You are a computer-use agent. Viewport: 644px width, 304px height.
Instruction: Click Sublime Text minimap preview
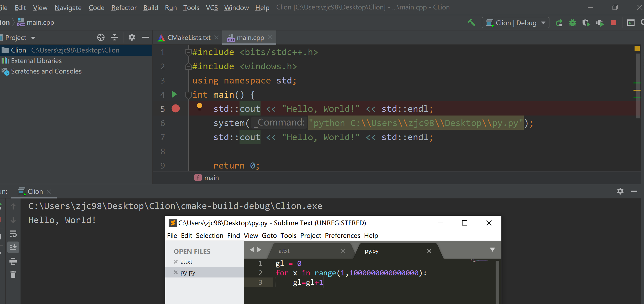[479, 260]
